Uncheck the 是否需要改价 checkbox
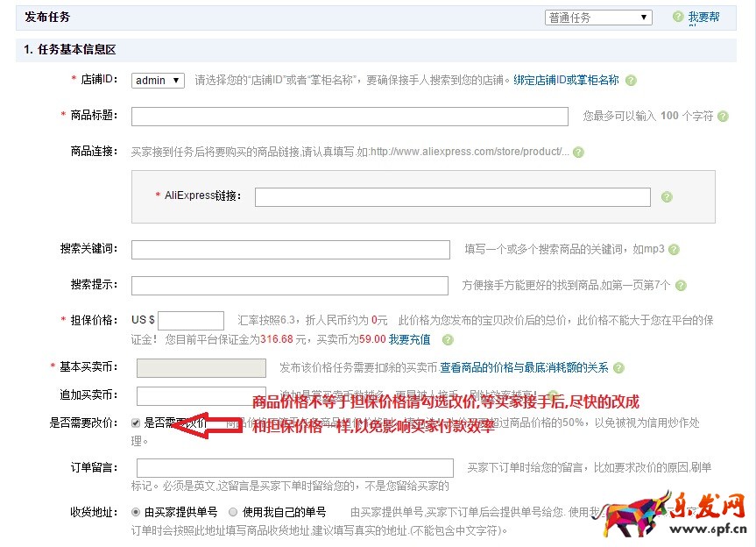756x547 pixels. 136,423
